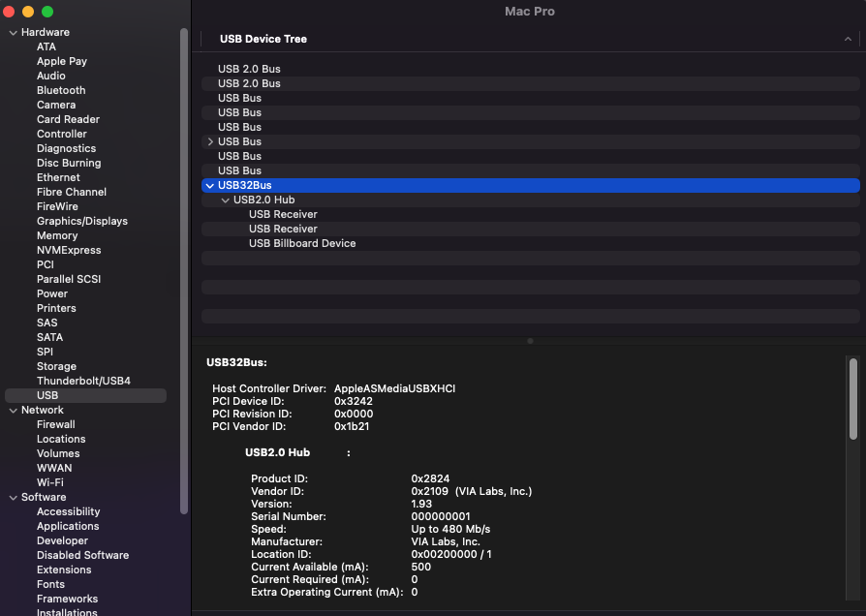Open Firewall under Network
The width and height of the screenshot is (866, 616).
point(55,424)
